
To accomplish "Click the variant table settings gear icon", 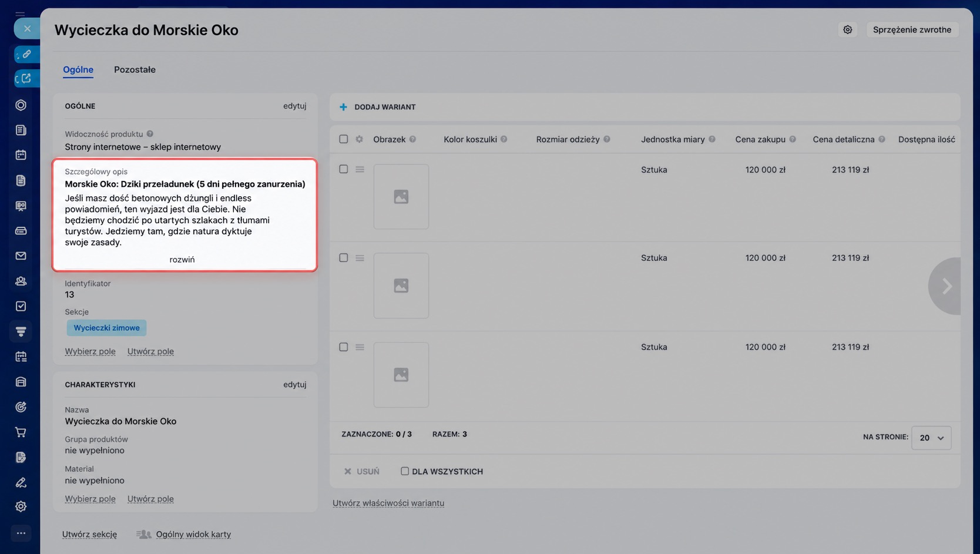I will coord(360,139).
